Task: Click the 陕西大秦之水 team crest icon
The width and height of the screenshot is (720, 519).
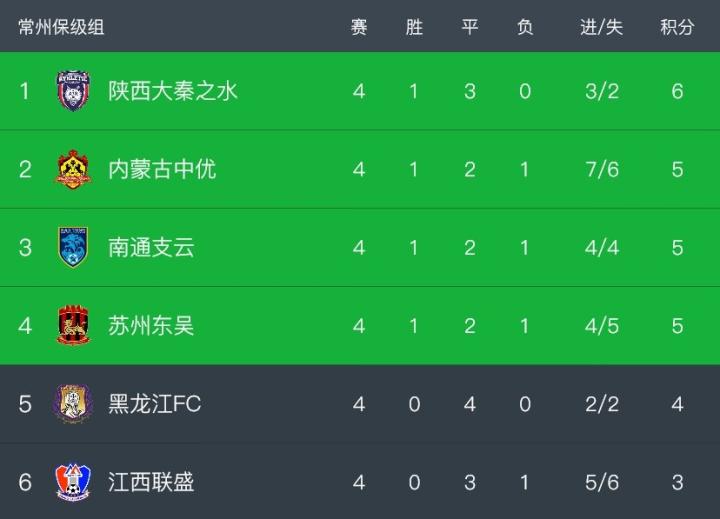Action: click(x=73, y=91)
